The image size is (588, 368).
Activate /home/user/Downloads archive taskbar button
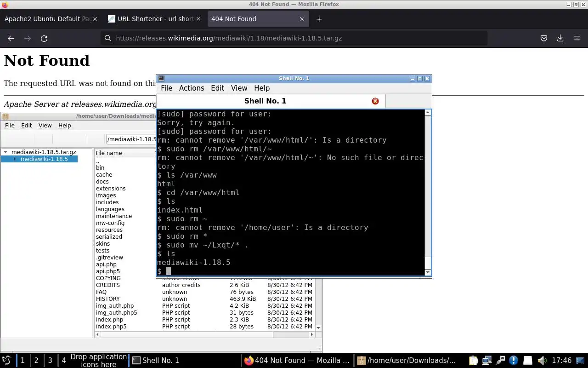pyautogui.click(x=409, y=361)
